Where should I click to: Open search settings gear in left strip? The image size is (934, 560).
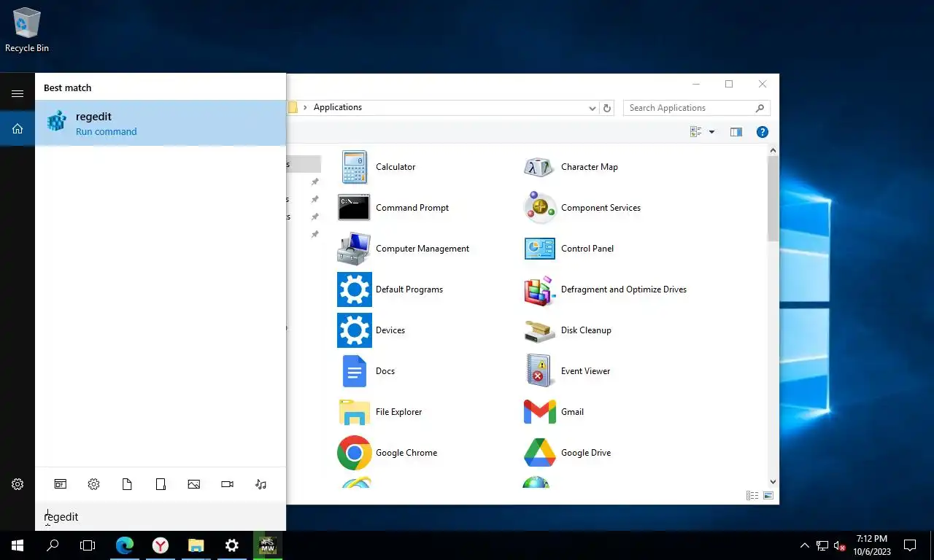(18, 484)
